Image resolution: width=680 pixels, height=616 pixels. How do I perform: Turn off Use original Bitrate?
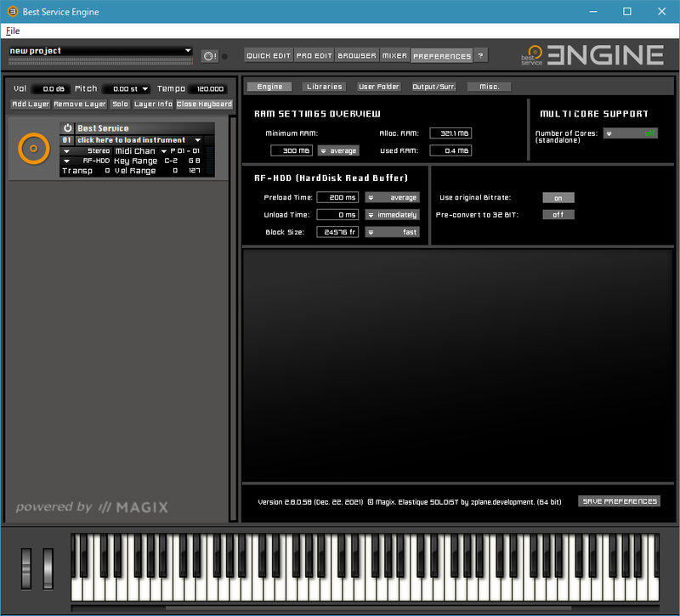coord(558,197)
